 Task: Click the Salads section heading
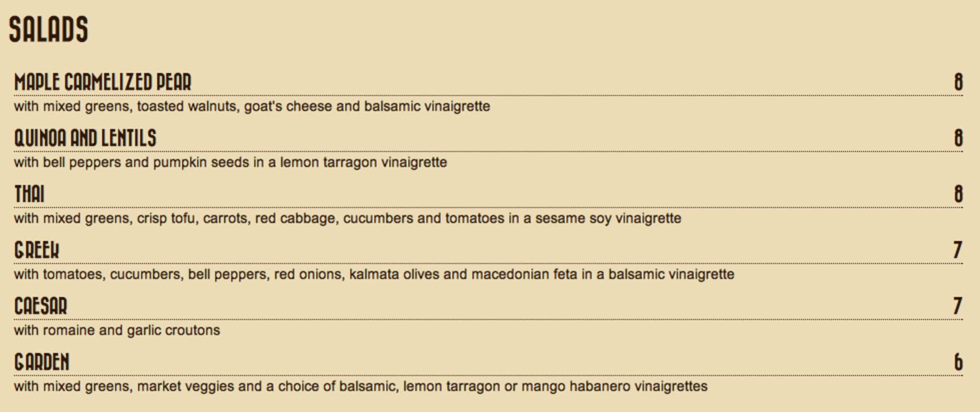(48, 29)
